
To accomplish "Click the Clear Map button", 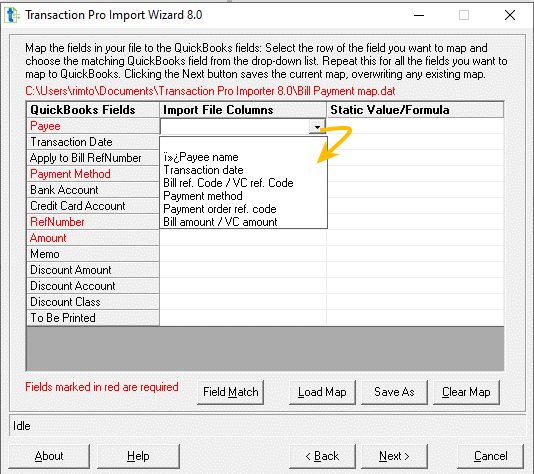I will coord(466,392).
